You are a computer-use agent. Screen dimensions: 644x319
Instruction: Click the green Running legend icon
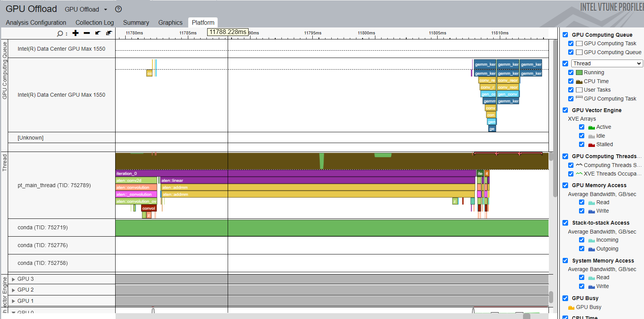click(579, 73)
